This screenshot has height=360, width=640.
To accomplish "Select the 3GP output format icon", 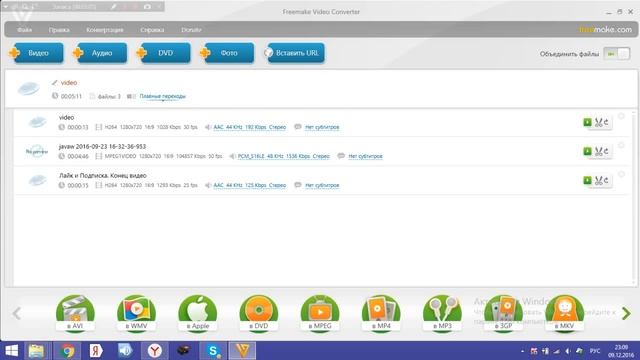I will coord(503,313).
